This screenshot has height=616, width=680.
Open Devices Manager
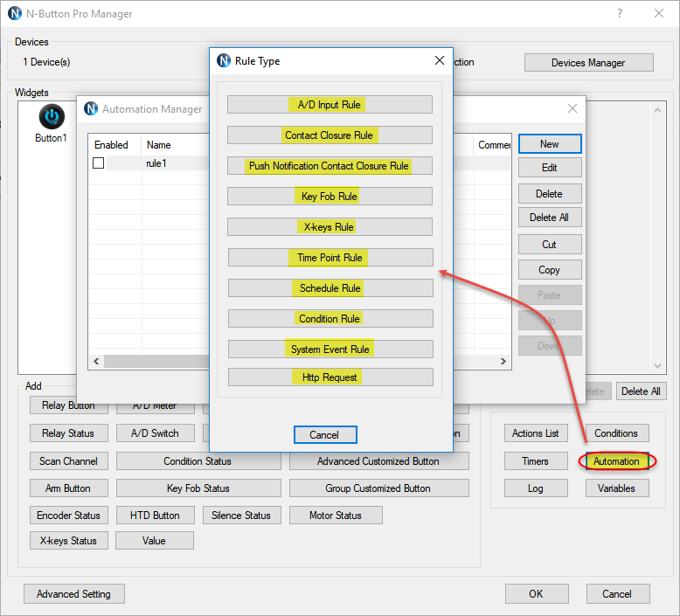click(588, 63)
